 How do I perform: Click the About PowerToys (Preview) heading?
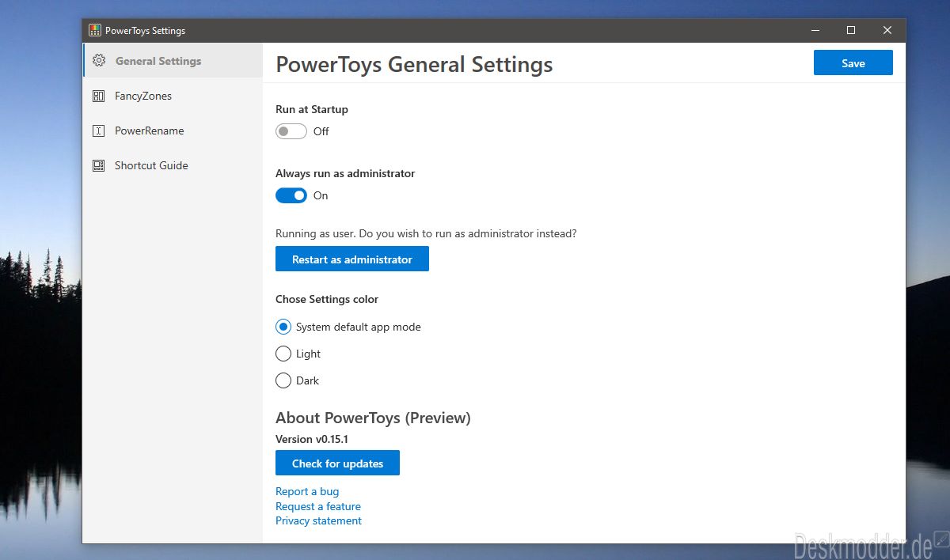click(373, 418)
